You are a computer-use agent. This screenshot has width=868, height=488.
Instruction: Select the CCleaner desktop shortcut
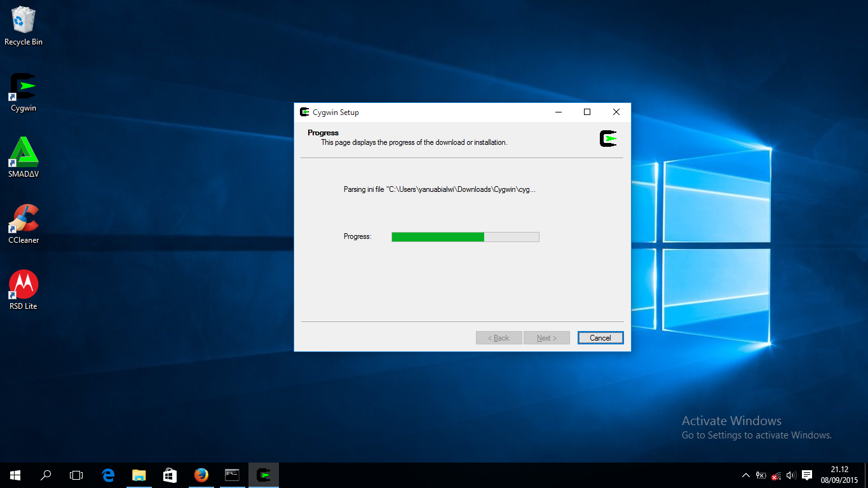point(24,224)
